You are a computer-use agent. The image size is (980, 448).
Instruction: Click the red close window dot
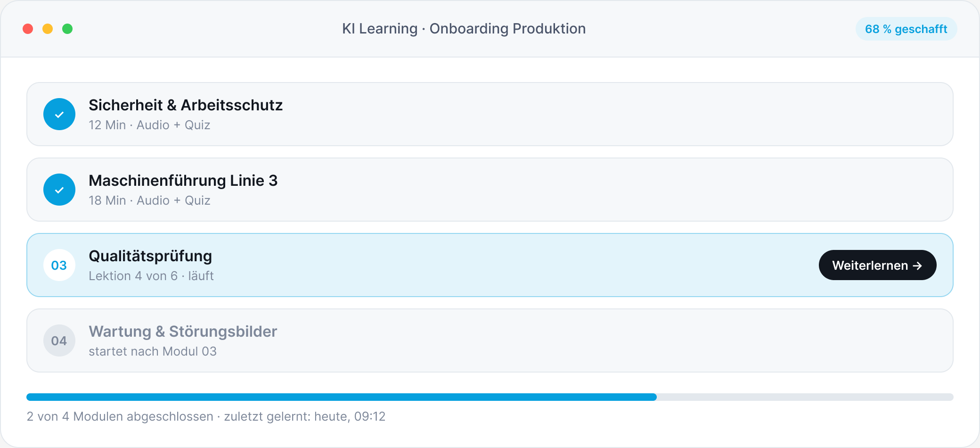tap(28, 29)
